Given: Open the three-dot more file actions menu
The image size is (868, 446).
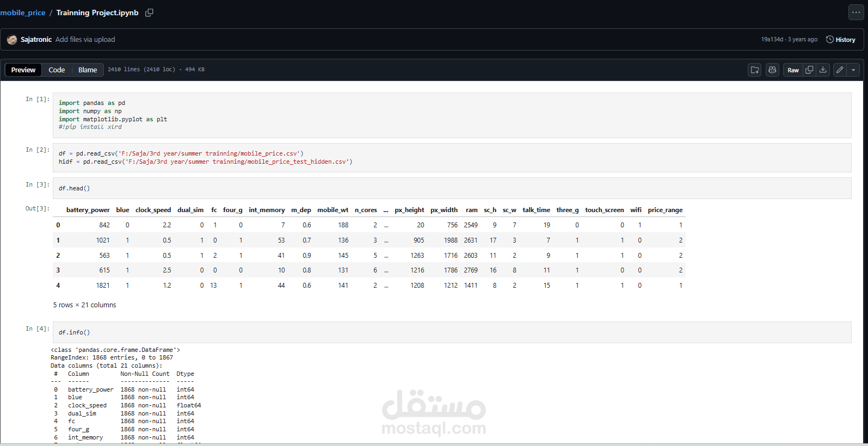Looking at the screenshot, I should [x=856, y=13].
